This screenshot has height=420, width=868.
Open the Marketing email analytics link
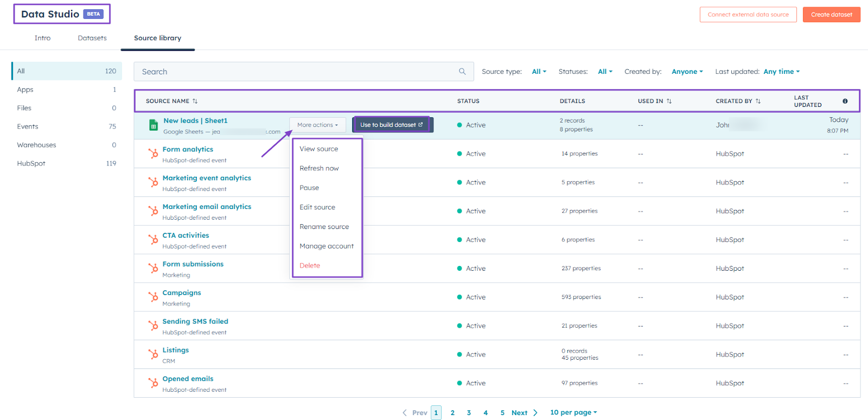[207, 207]
